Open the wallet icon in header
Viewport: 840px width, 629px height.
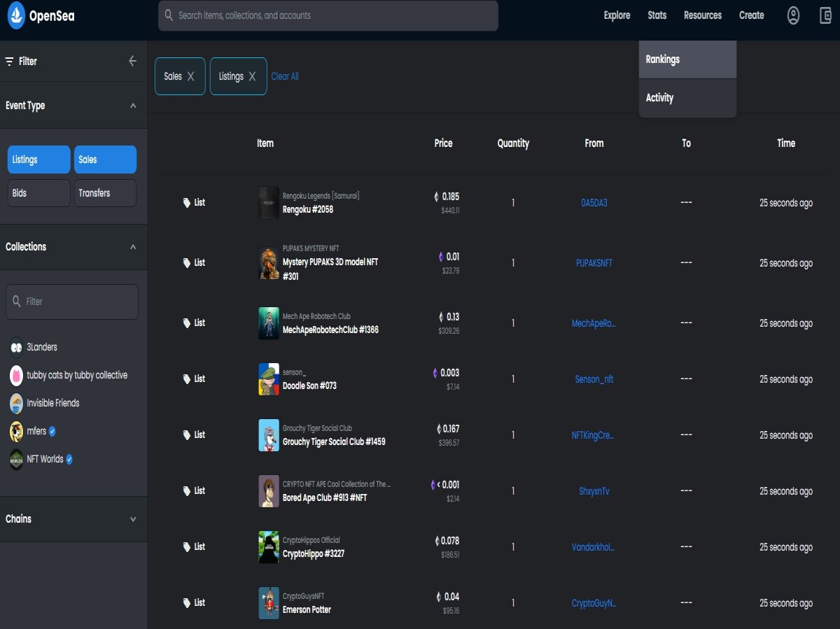pos(826,15)
